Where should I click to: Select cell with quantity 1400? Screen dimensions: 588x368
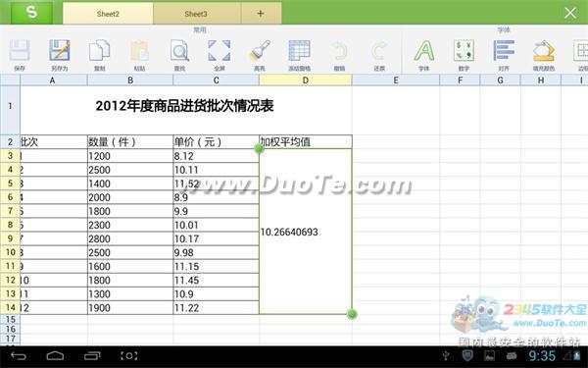tap(130, 184)
